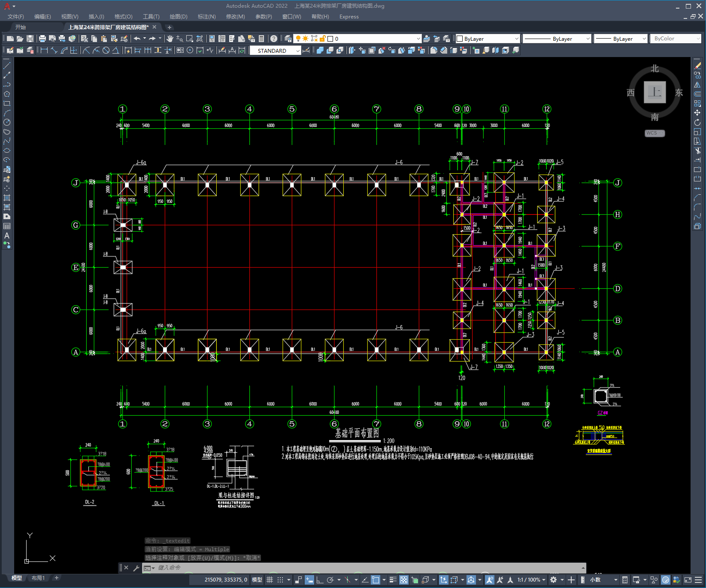Toggle hardware acceleration in status bar
Screen dimensions: 706x588
(x=666, y=580)
